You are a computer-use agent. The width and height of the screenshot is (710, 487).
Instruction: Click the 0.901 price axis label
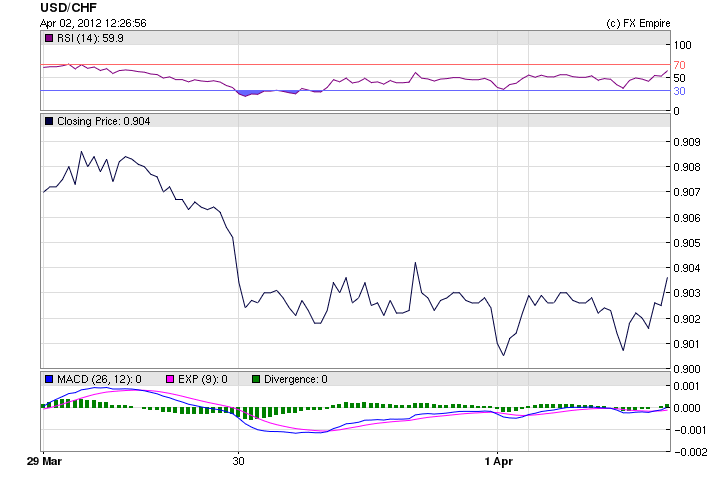tap(687, 344)
